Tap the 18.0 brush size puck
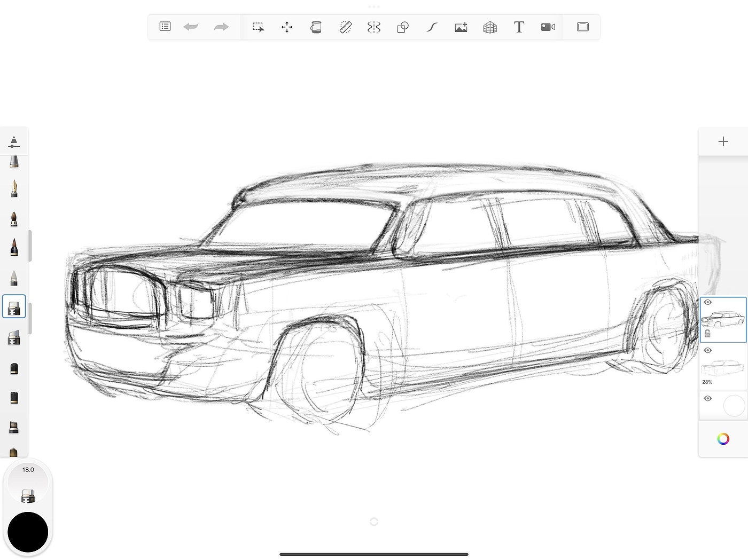The width and height of the screenshot is (748, 560). [x=28, y=483]
